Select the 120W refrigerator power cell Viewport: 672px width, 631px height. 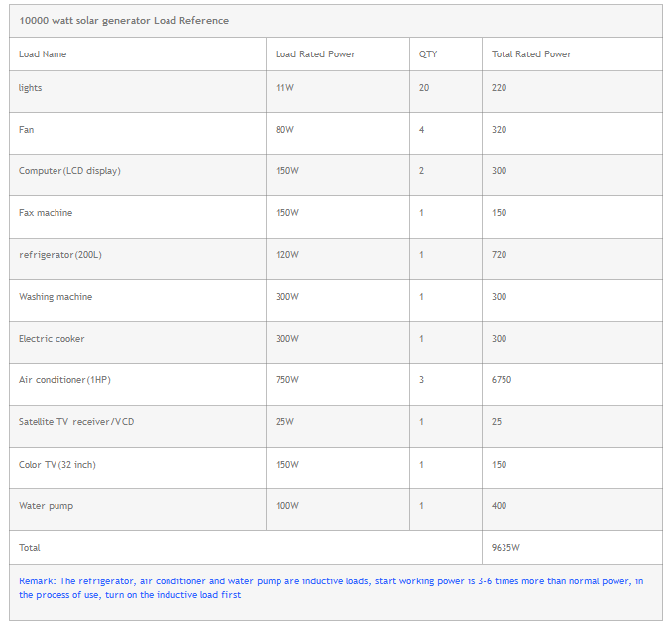[286, 255]
